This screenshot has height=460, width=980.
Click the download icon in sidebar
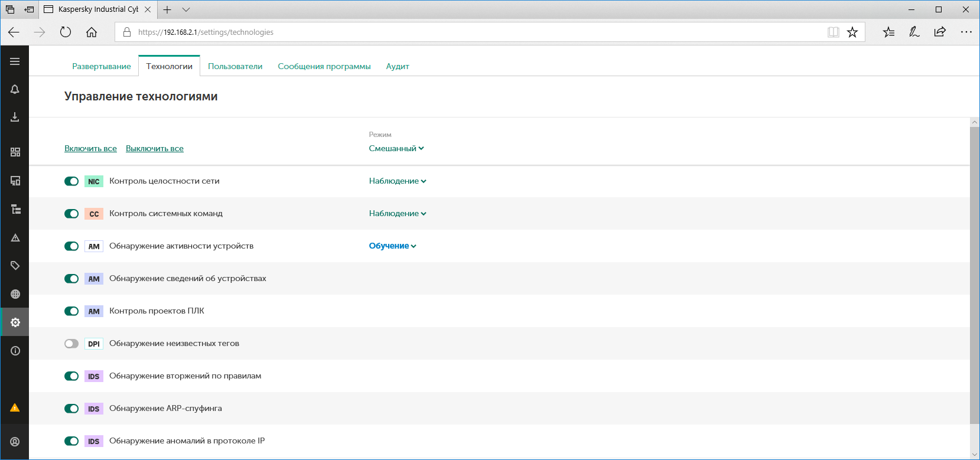(15, 118)
